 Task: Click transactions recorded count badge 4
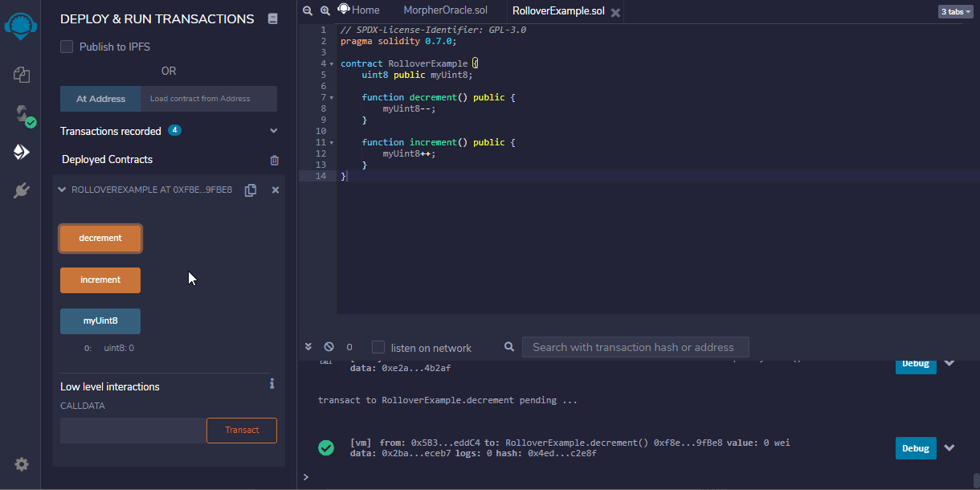point(174,130)
